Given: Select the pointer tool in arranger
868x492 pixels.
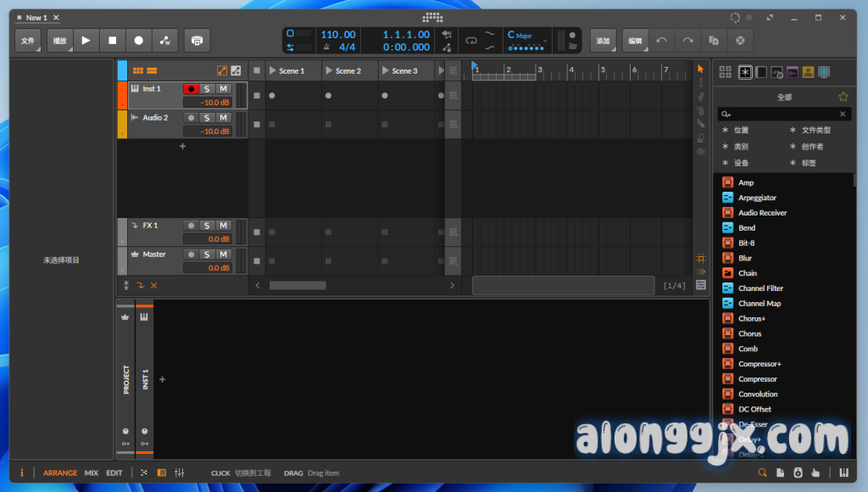Looking at the screenshot, I should pos(700,68).
